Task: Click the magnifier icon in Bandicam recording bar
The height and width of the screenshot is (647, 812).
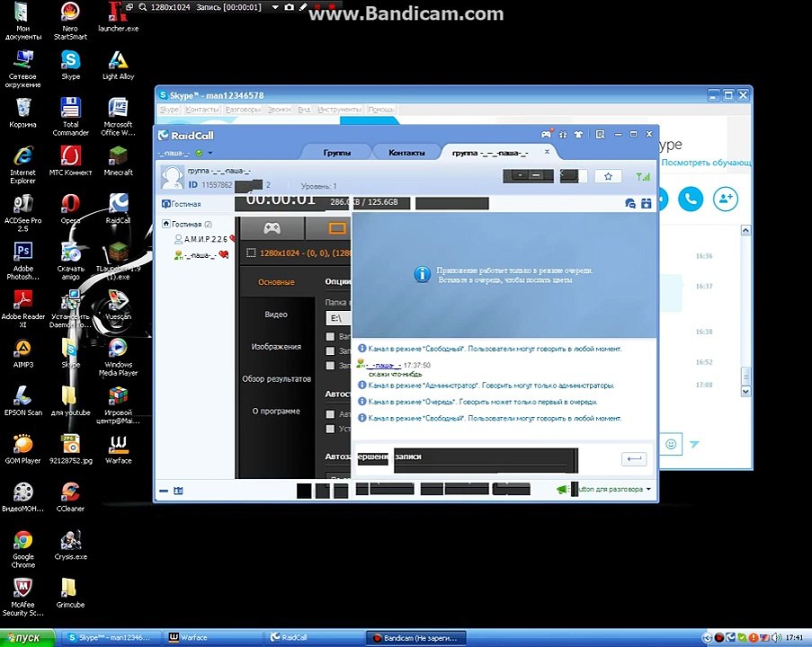Action: pos(142,7)
